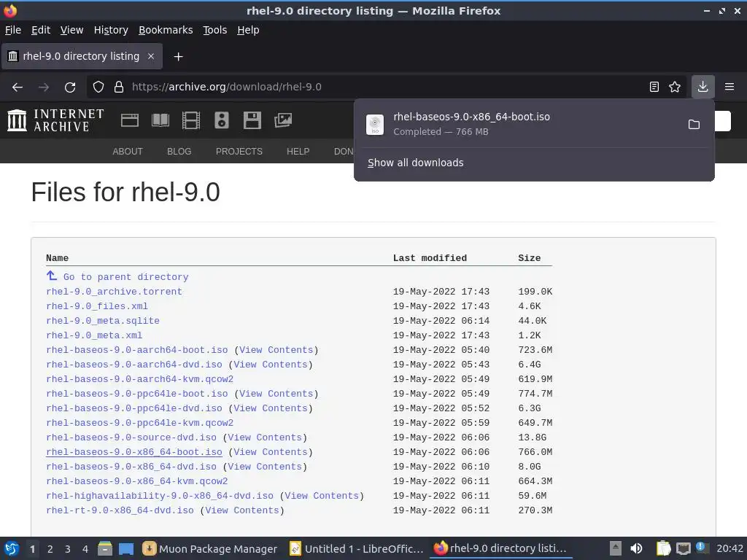Image resolution: width=747 pixels, height=560 pixels.
Task: Click the network tray icon
Action: point(683,548)
